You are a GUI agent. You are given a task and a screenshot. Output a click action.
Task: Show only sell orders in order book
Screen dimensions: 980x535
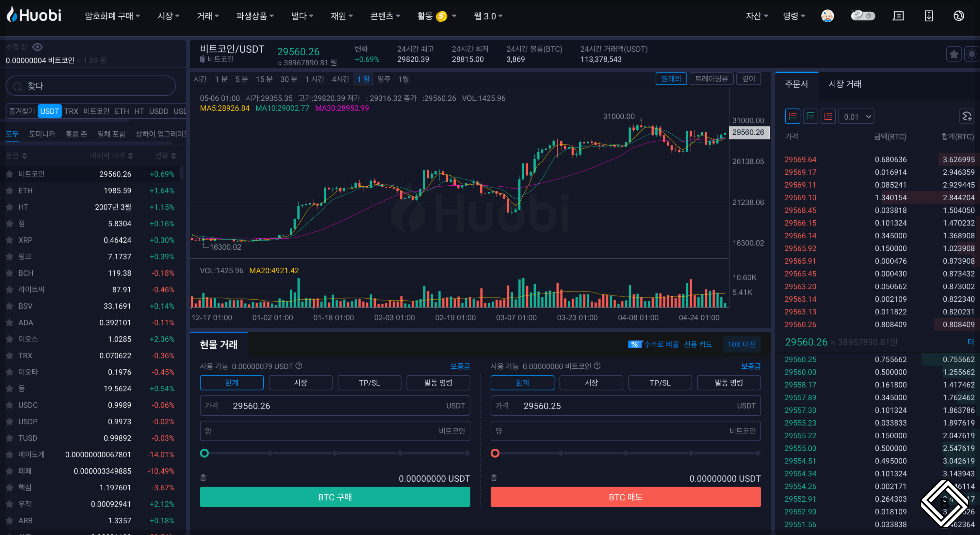point(828,116)
